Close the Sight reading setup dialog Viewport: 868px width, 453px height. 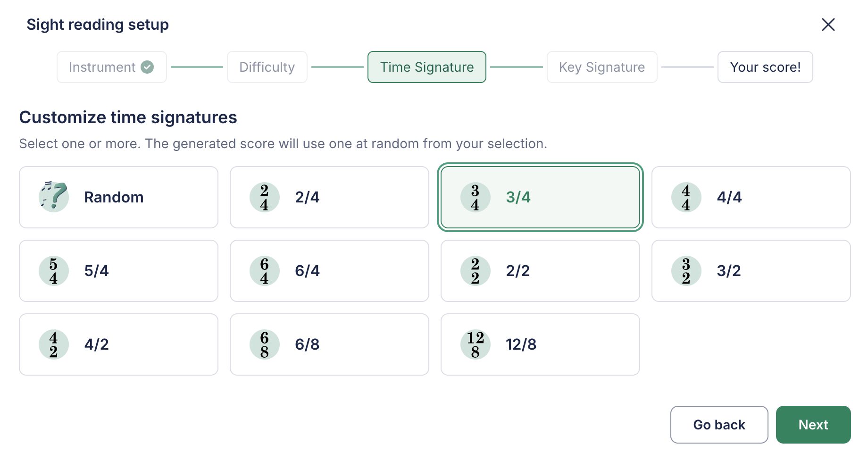click(x=828, y=25)
